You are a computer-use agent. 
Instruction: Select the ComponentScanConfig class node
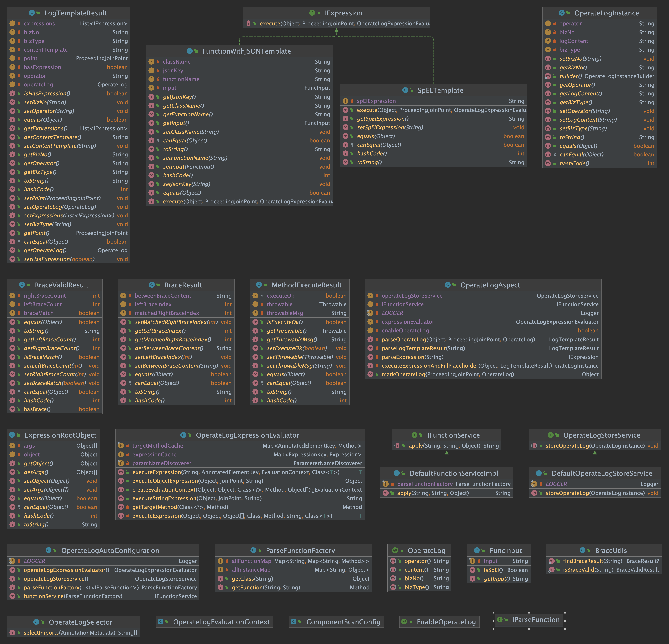pyautogui.click(x=343, y=622)
